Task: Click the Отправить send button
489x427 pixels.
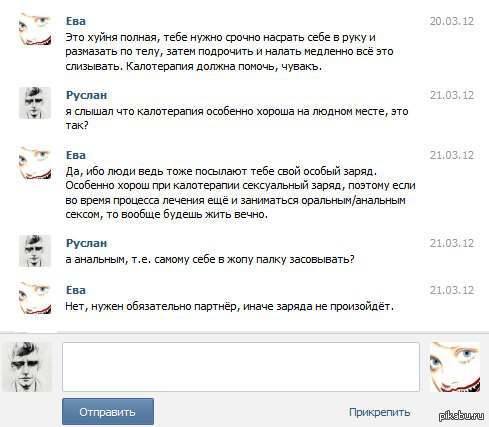Action: [108, 412]
